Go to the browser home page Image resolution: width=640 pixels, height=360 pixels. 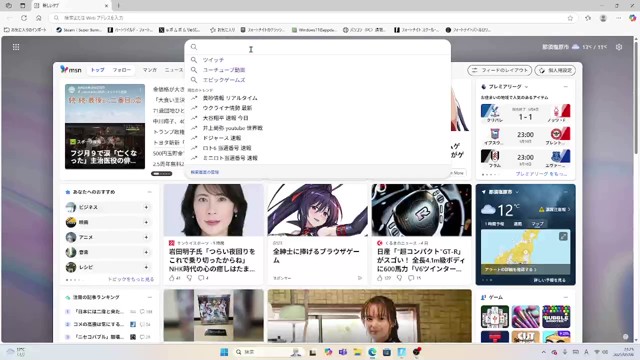[38, 18]
